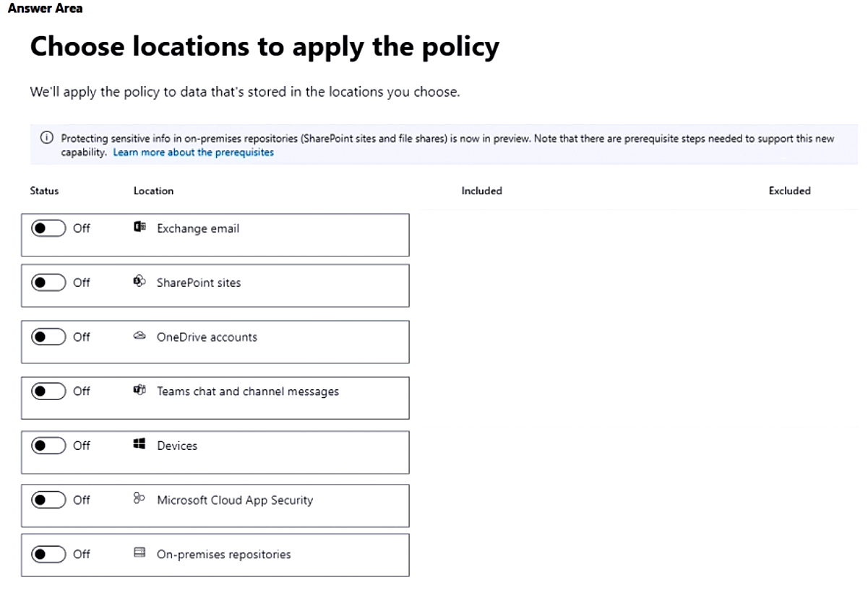The image size is (868, 598).
Task: Enable the Teams chat and channel messages toggle
Action: tap(48, 391)
